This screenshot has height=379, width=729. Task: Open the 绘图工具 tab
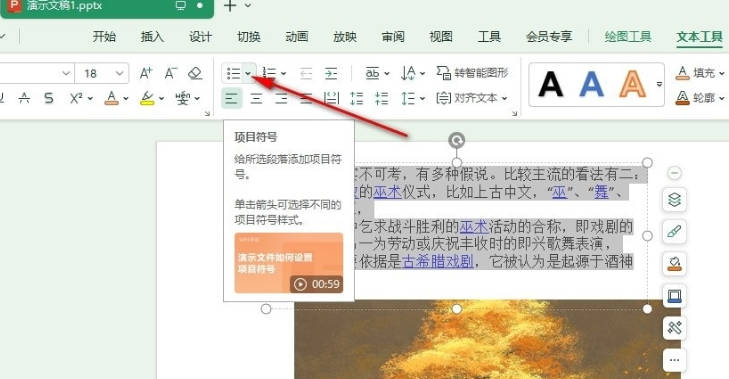click(x=628, y=36)
